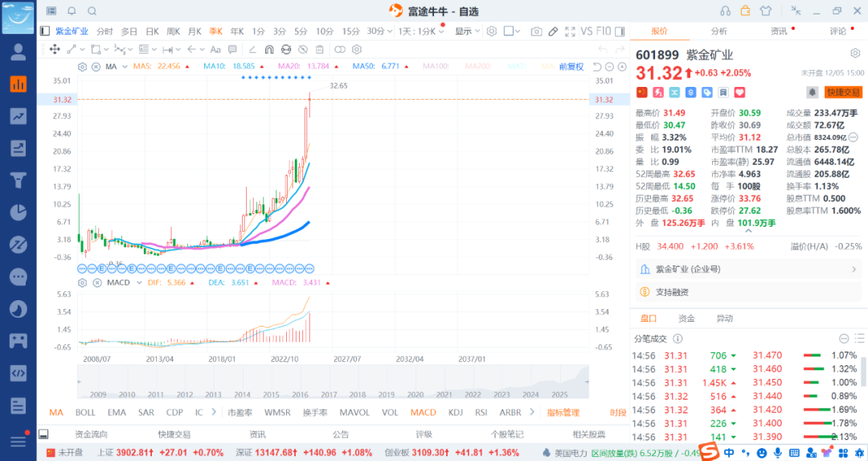Image resolution: width=868 pixels, height=461 pixels.
Task: Select the KDJ indicator
Action: coord(456,412)
